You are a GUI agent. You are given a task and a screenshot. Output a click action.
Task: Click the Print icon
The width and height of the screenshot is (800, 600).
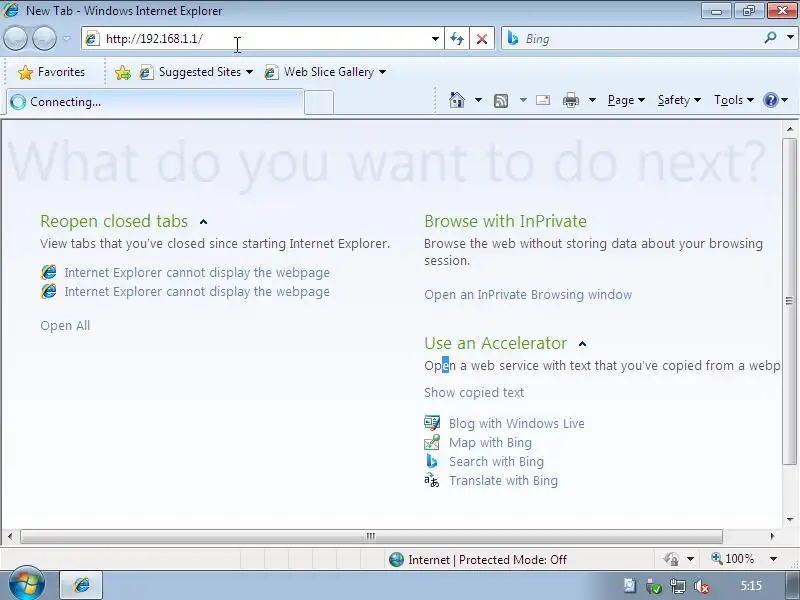570,101
